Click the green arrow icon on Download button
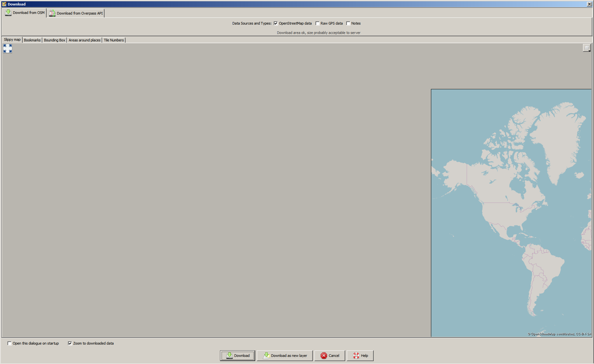The image size is (594, 364). (229, 356)
